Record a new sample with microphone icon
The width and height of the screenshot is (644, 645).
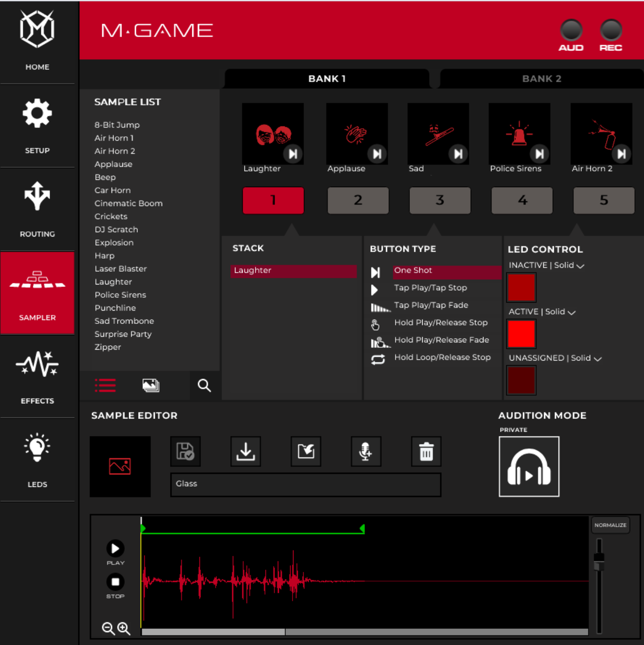tap(366, 451)
